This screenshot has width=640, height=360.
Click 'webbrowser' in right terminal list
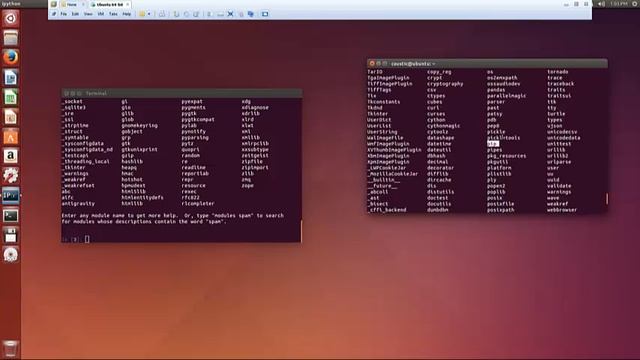click(x=562, y=210)
